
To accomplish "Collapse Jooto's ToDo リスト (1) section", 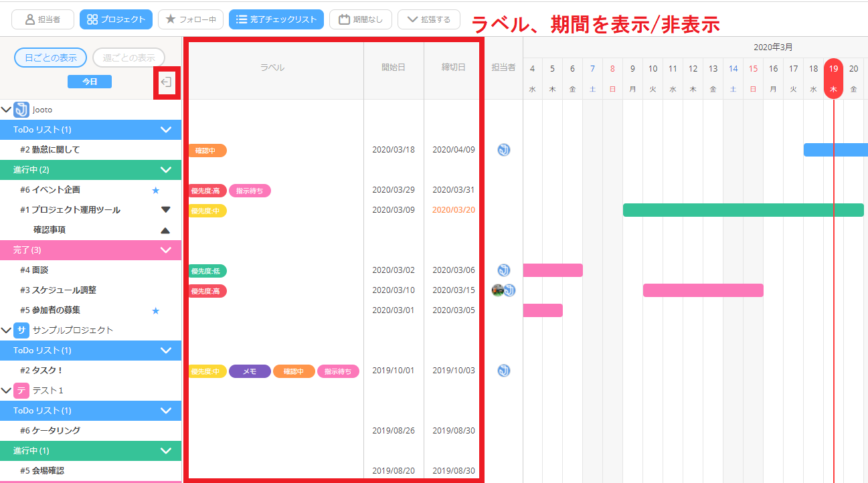I will click(x=166, y=130).
